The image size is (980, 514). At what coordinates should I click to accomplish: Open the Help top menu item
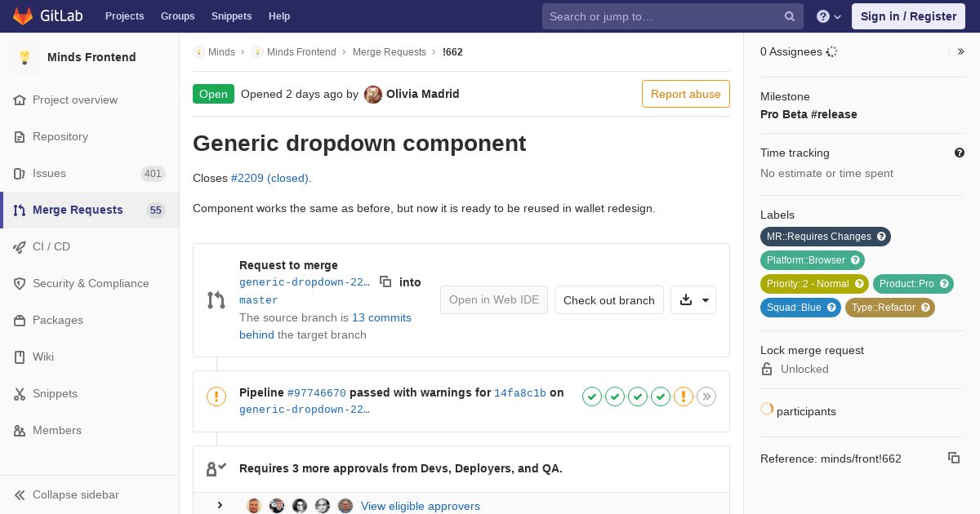[279, 16]
